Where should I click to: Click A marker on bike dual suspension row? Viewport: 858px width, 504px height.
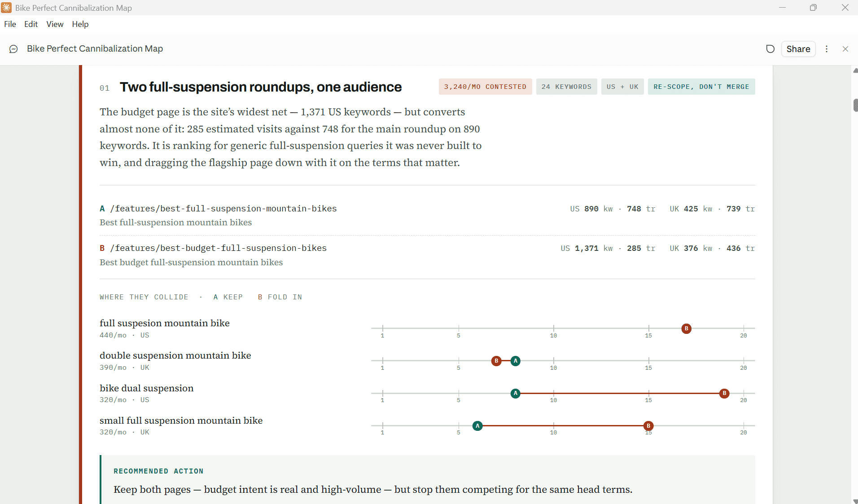click(x=516, y=393)
